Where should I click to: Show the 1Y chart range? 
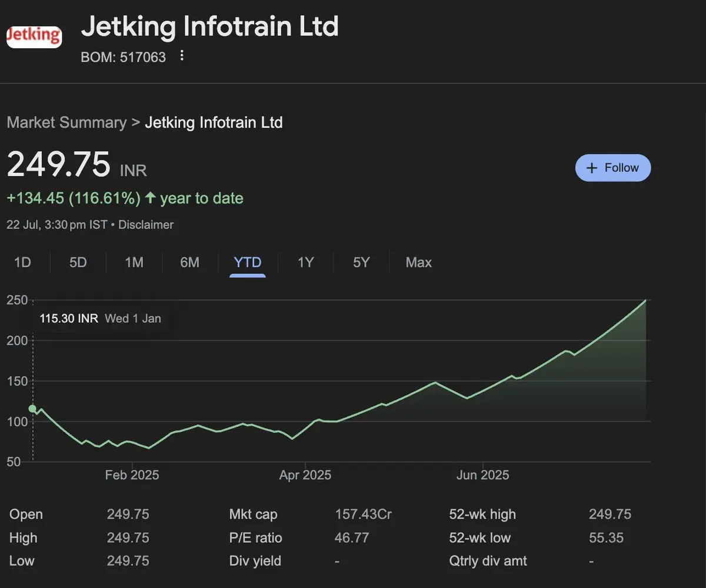point(305,262)
